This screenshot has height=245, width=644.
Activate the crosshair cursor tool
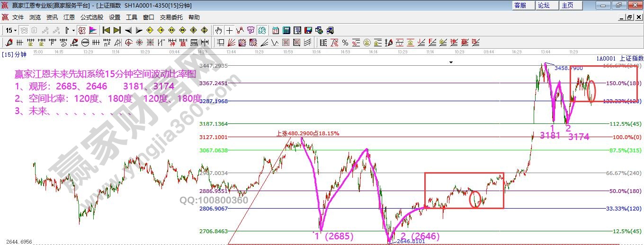(x=230, y=30)
